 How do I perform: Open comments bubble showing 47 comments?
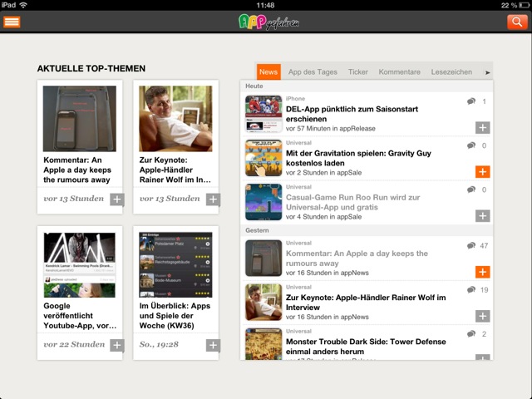472,246
